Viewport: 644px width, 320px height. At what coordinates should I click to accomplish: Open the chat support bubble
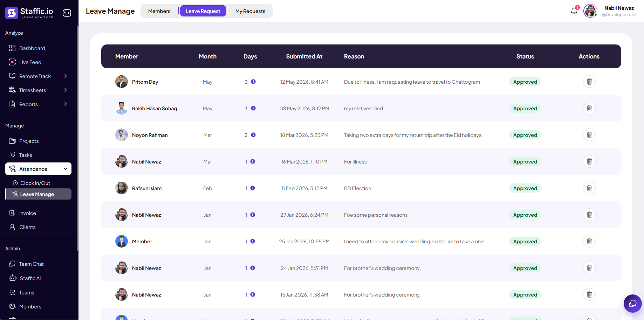[x=633, y=303]
